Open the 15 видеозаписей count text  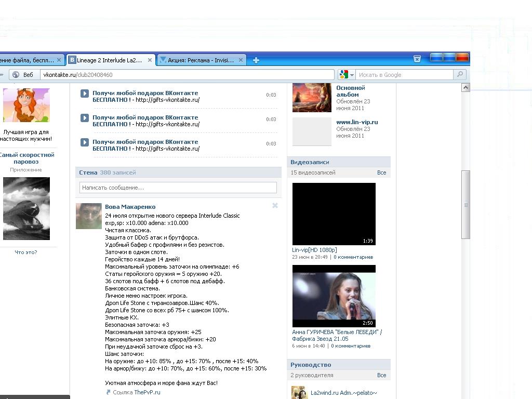pos(313,172)
